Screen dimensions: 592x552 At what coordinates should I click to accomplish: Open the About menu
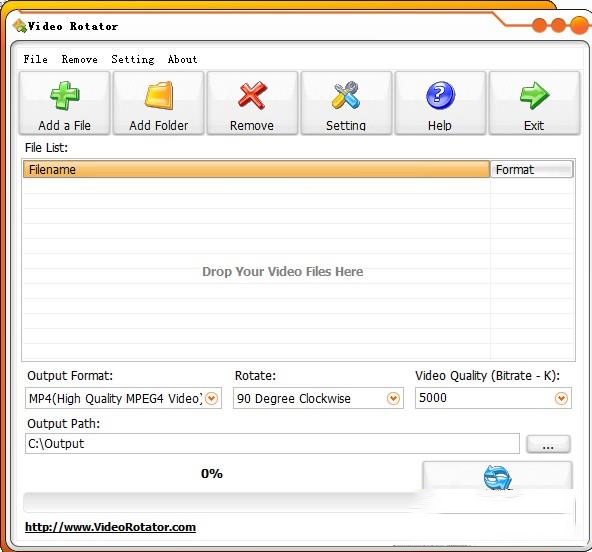(x=182, y=59)
